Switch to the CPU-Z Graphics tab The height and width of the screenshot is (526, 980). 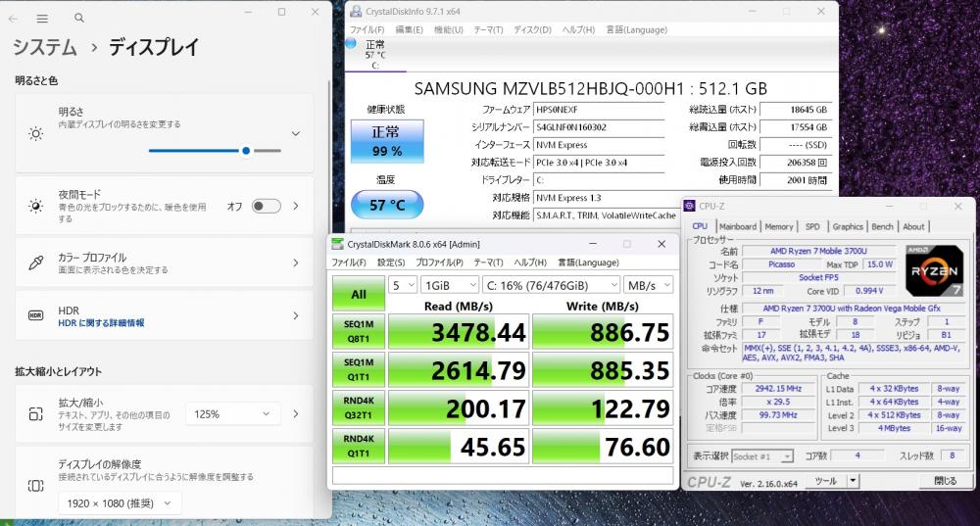pos(848,227)
